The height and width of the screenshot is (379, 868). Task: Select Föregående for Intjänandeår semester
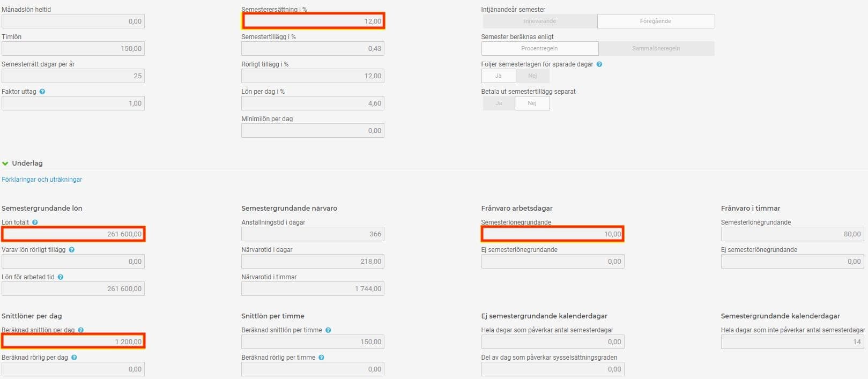(x=656, y=21)
